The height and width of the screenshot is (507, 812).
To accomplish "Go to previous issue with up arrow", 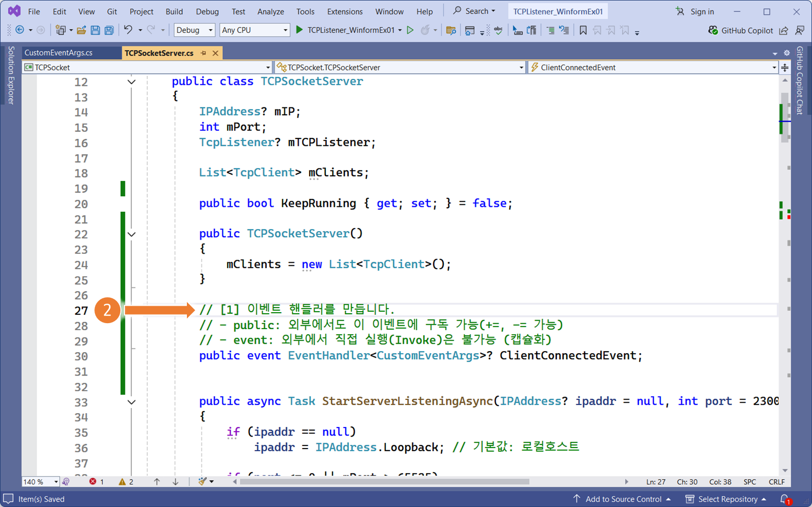I will (157, 482).
